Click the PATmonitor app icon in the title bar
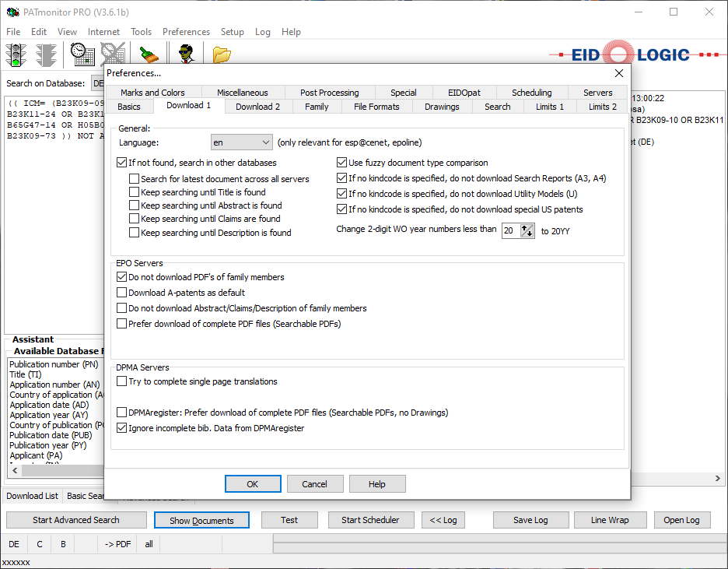728x569 pixels. click(x=13, y=12)
